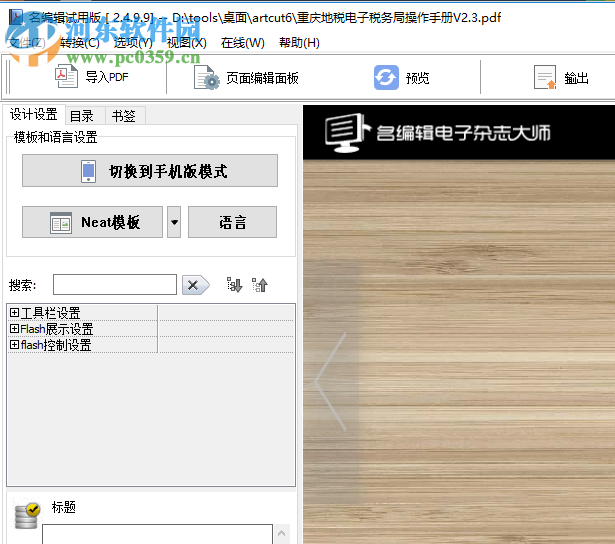Click the PDF document icon on Import PDF
This screenshot has width=615, height=544.
(x=66, y=76)
